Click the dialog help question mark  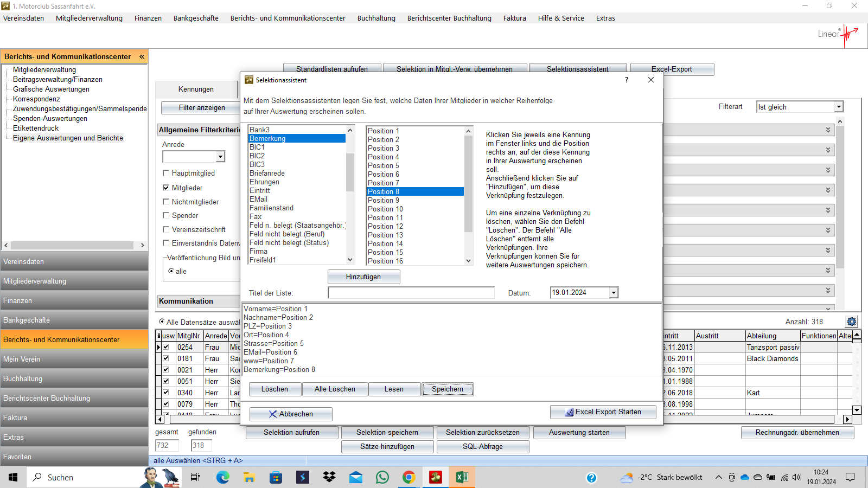click(x=627, y=80)
